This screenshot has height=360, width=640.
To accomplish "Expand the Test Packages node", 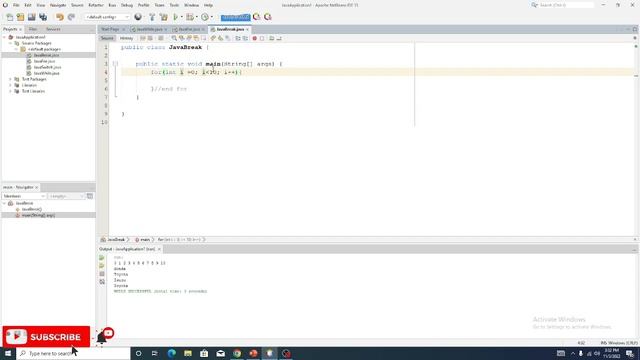I will point(11,79).
